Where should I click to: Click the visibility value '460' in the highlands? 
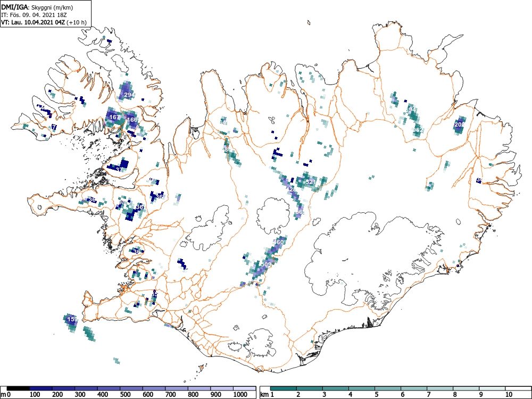pyautogui.click(x=278, y=242)
